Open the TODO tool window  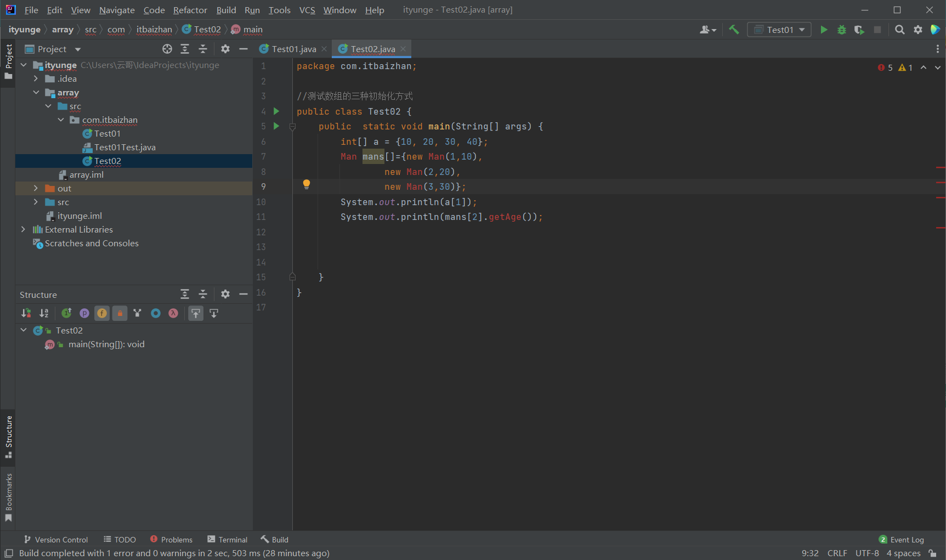click(120, 540)
